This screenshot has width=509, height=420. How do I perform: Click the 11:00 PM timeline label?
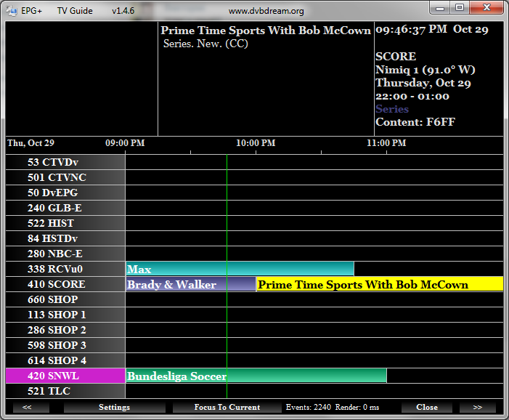(386, 143)
